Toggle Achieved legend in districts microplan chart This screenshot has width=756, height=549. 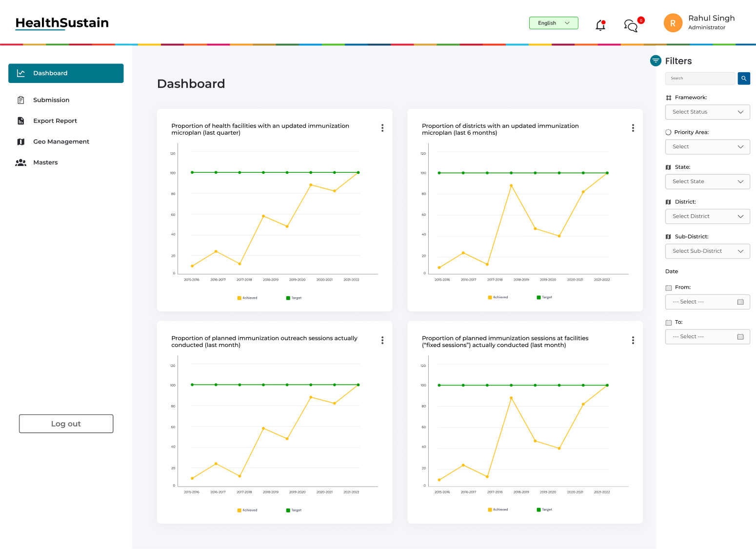coord(498,297)
